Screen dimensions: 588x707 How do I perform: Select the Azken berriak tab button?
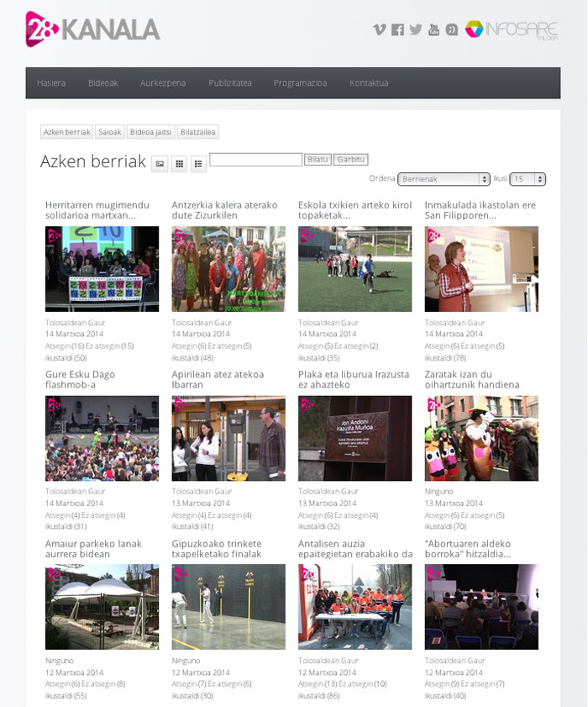coord(66,132)
